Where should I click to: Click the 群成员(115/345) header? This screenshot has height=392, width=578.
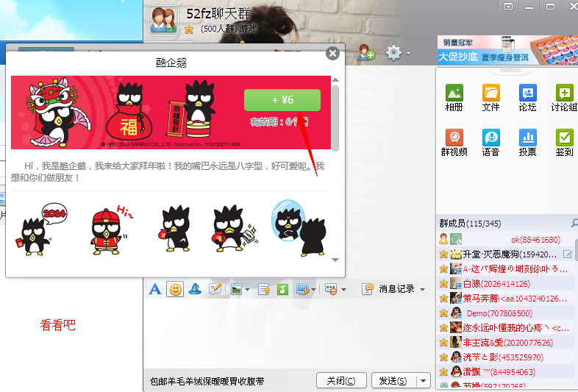(x=470, y=224)
